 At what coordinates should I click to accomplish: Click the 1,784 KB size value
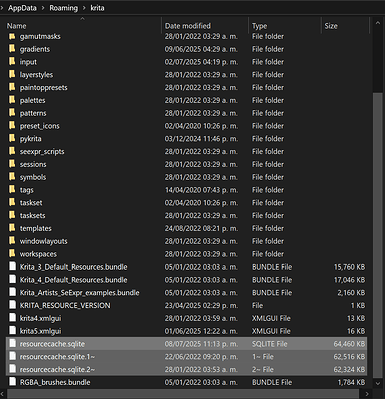coord(351,382)
